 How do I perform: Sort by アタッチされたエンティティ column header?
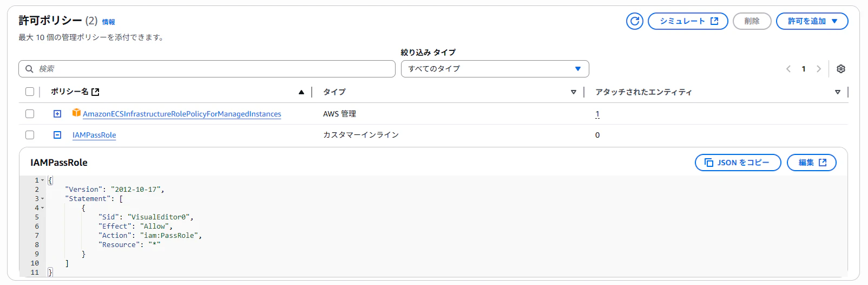[643, 92]
